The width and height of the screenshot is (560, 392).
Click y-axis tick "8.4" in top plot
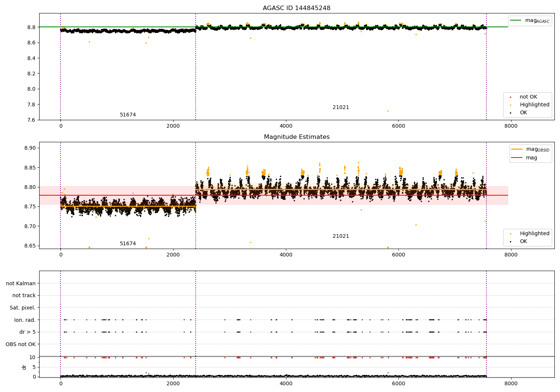click(31, 58)
